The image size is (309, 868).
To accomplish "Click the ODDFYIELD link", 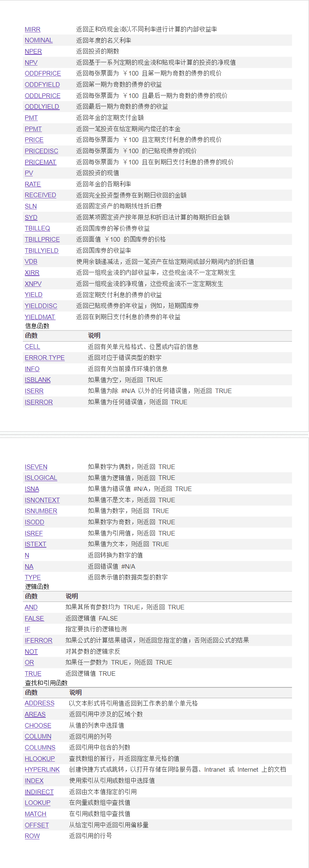I will point(42,85).
